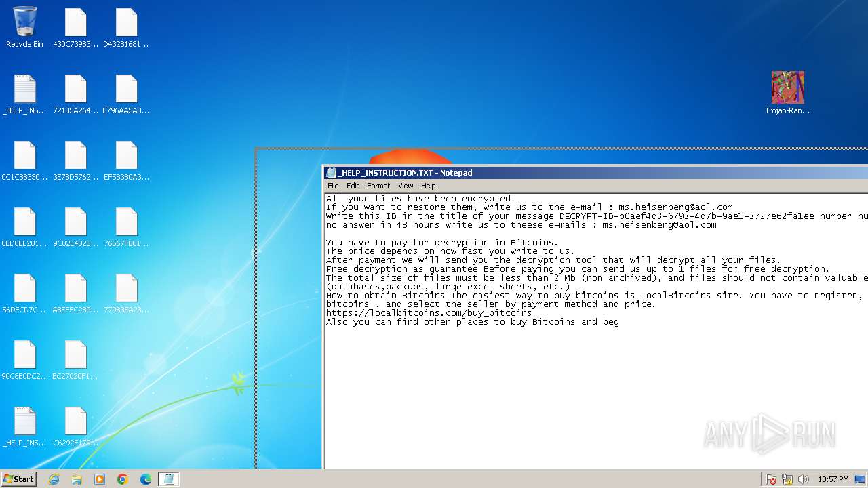Click the 'You have to pay for decryption' line
868x488 pixels.
click(x=442, y=243)
